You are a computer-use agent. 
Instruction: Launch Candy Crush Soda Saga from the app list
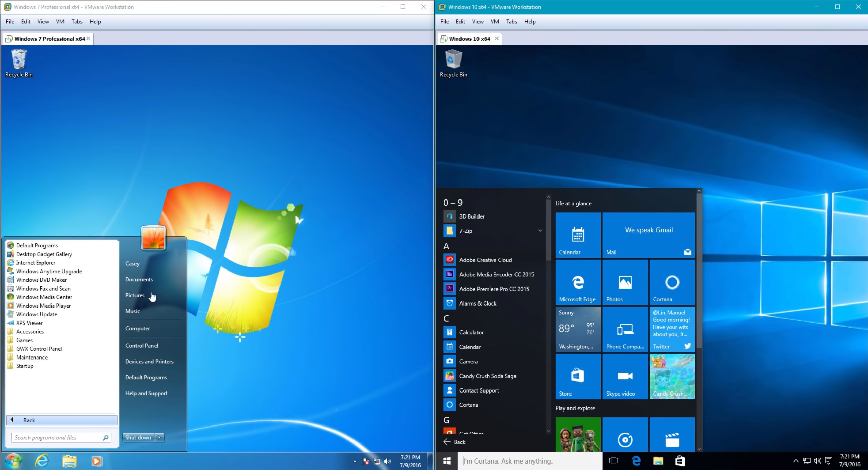[x=488, y=376]
